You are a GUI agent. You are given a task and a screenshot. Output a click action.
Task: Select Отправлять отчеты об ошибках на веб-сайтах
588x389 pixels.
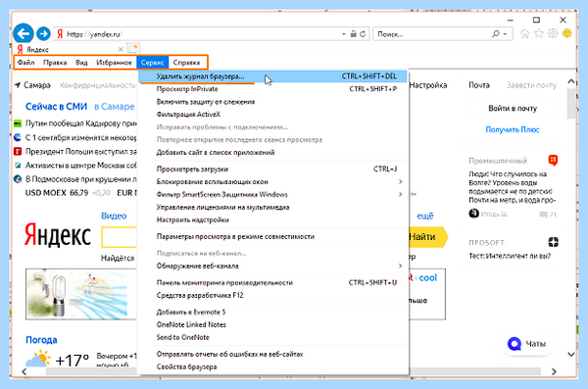tap(272, 354)
